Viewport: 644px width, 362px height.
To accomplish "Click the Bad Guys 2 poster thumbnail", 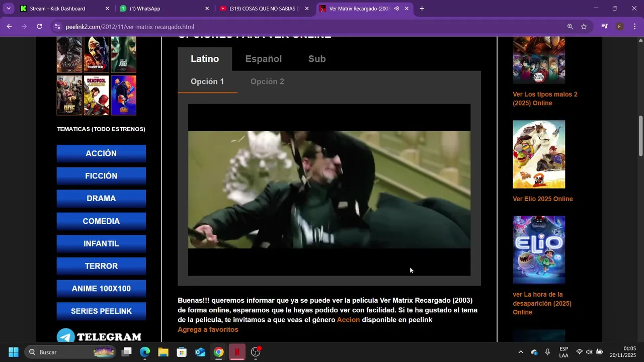I will (539, 154).
